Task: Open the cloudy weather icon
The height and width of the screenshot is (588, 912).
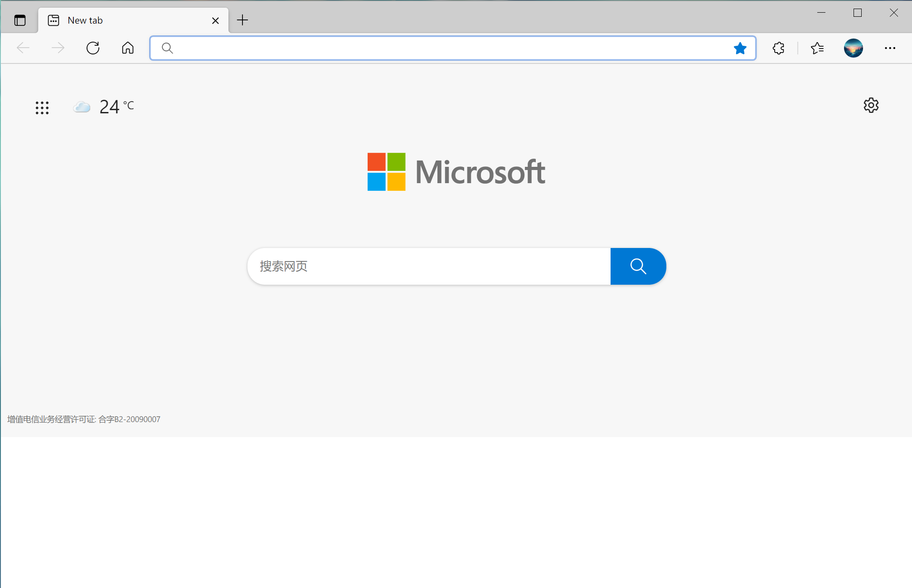Action: point(82,107)
